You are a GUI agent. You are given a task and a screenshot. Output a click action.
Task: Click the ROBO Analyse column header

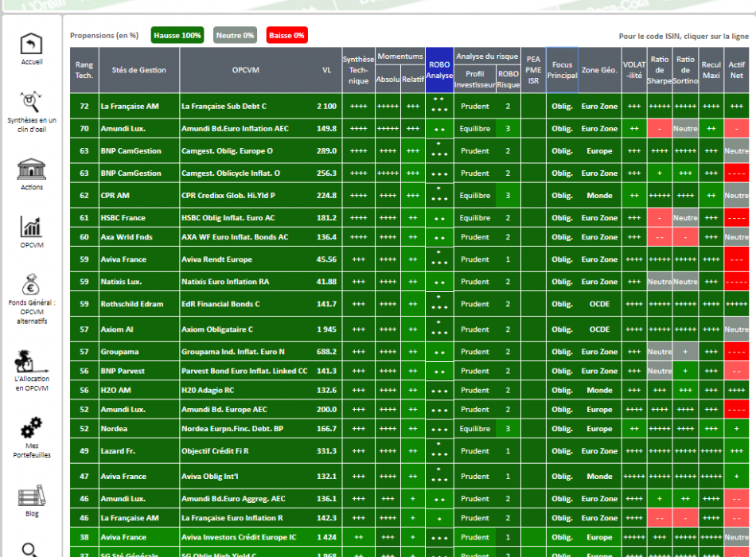439,70
